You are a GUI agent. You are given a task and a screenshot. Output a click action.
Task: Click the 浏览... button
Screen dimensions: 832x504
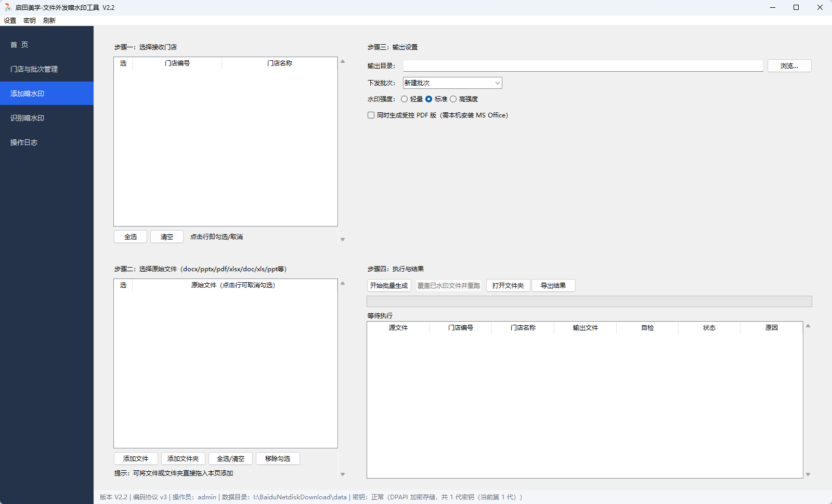(789, 66)
